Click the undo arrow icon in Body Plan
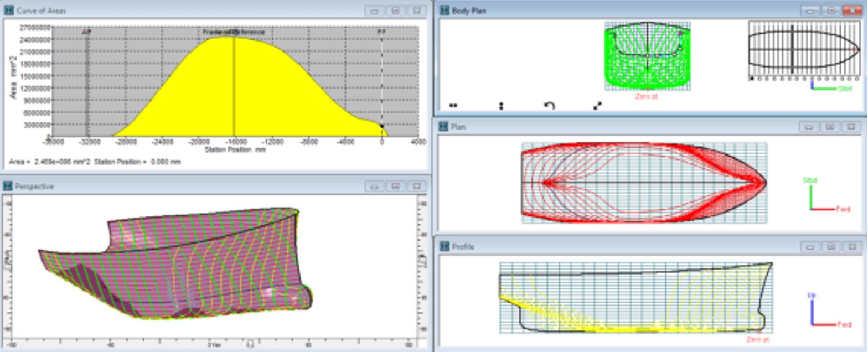The width and height of the screenshot is (868, 352). 549,106
